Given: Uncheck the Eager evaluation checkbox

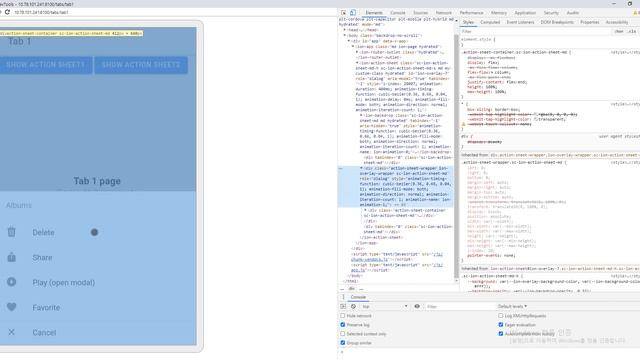Looking at the screenshot, I should pyautogui.click(x=501, y=324).
